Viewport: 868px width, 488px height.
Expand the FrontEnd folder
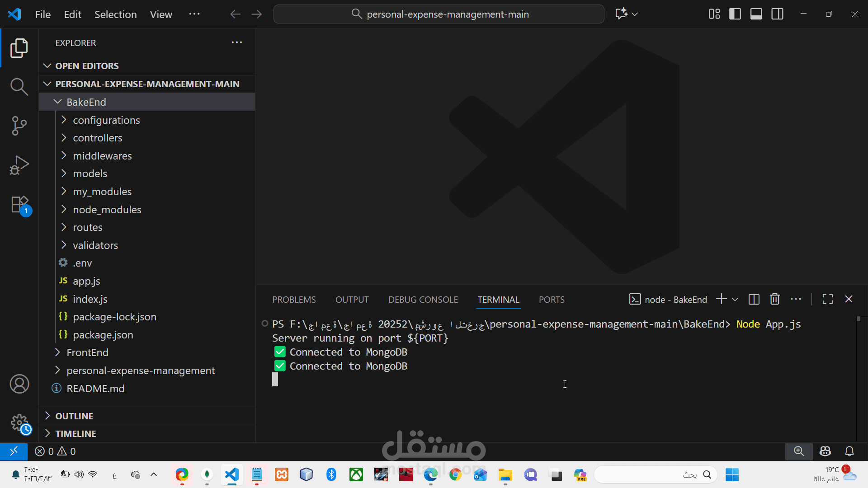[x=87, y=352]
